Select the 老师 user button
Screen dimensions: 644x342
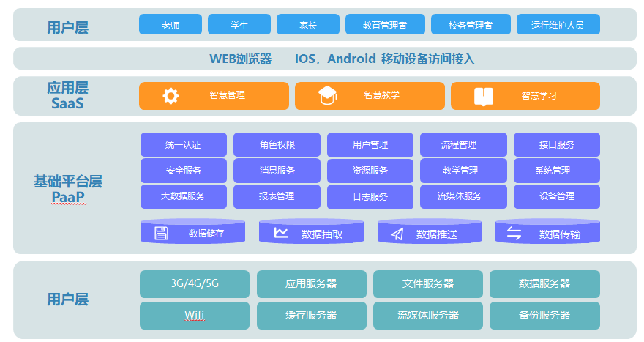point(170,25)
